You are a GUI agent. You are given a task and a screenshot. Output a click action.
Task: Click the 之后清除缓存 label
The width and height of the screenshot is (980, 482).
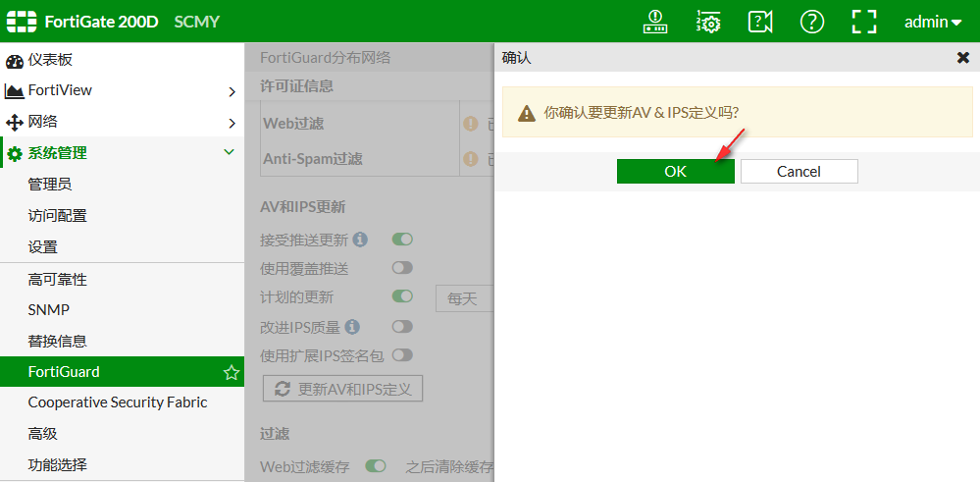click(x=449, y=466)
